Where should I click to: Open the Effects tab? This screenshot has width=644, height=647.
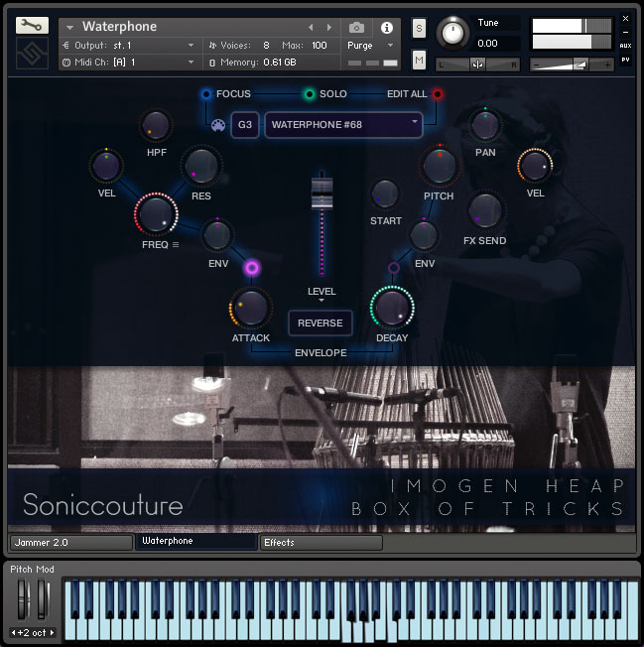point(321,542)
